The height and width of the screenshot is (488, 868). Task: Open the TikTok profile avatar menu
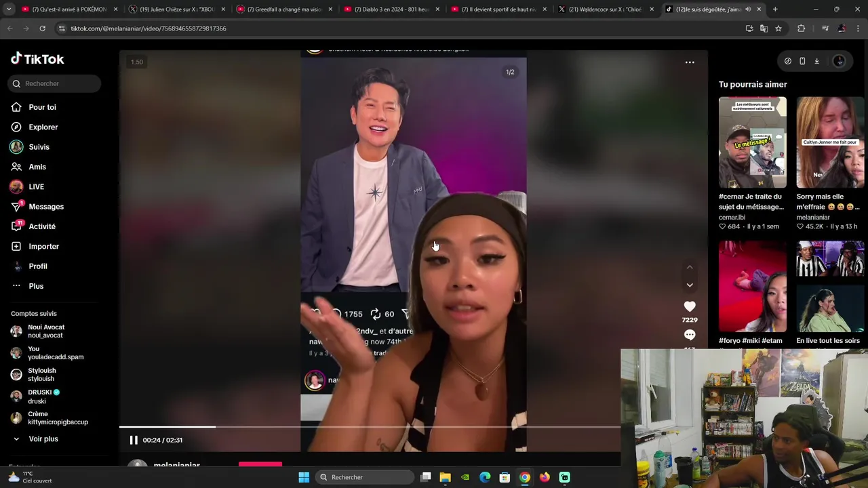click(839, 61)
